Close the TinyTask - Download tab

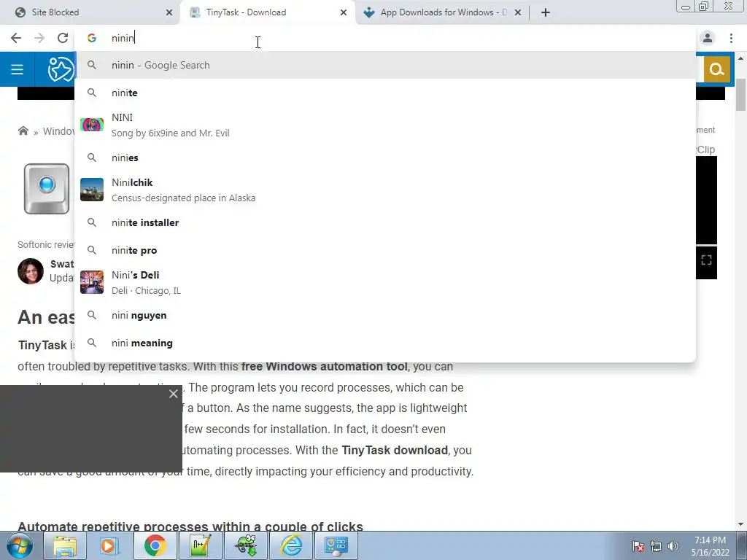click(x=344, y=12)
